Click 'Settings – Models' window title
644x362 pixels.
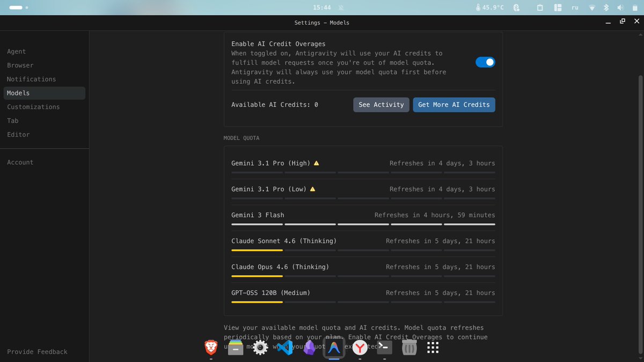point(322,23)
